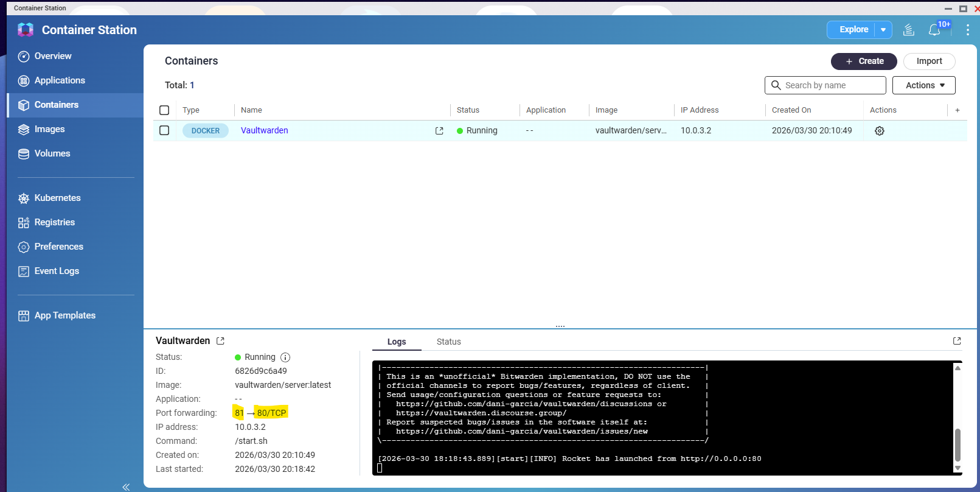This screenshot has width=980, height=492.
Task: Click the Application column header
Action: (x=546, y=110)
